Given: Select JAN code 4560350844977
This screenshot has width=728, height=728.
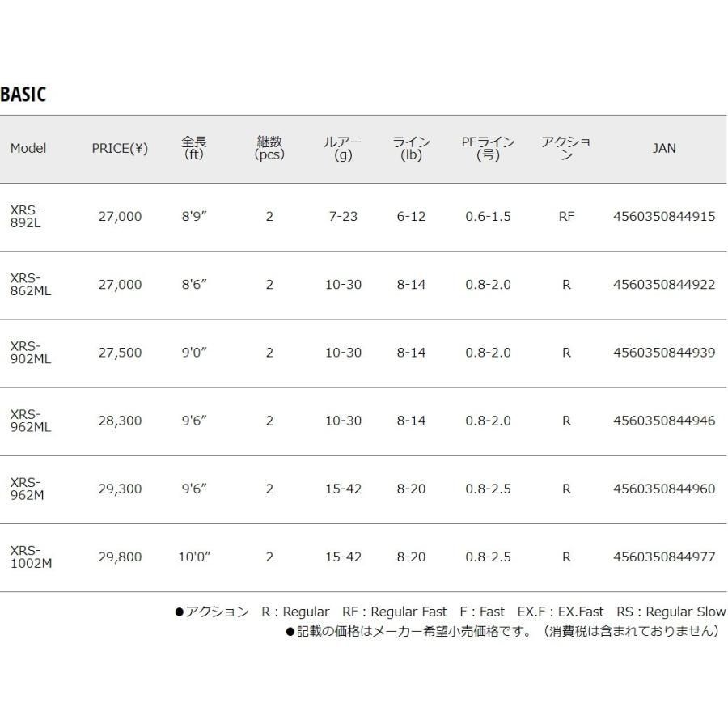Looking at the screenshot, I should (x=664, y=557).
